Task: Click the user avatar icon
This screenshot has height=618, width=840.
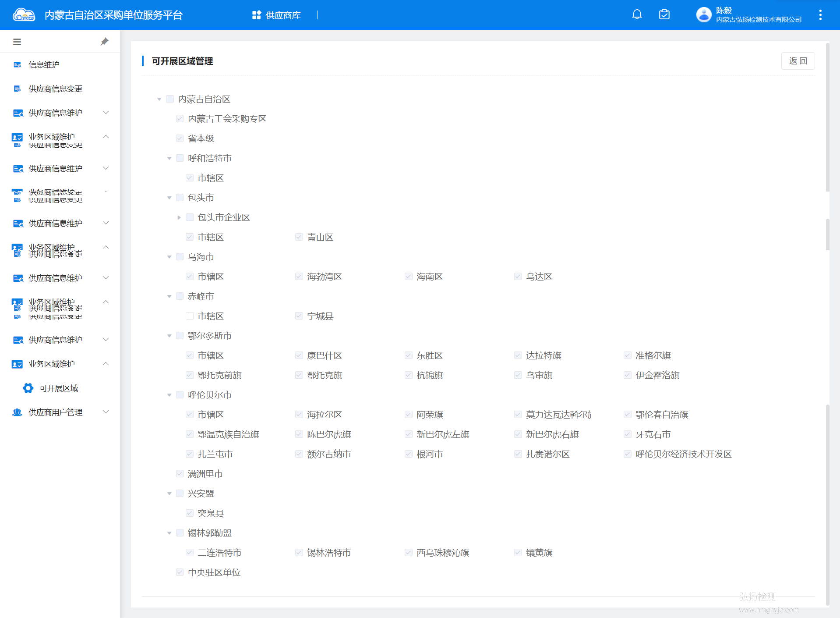Action: 703,14
